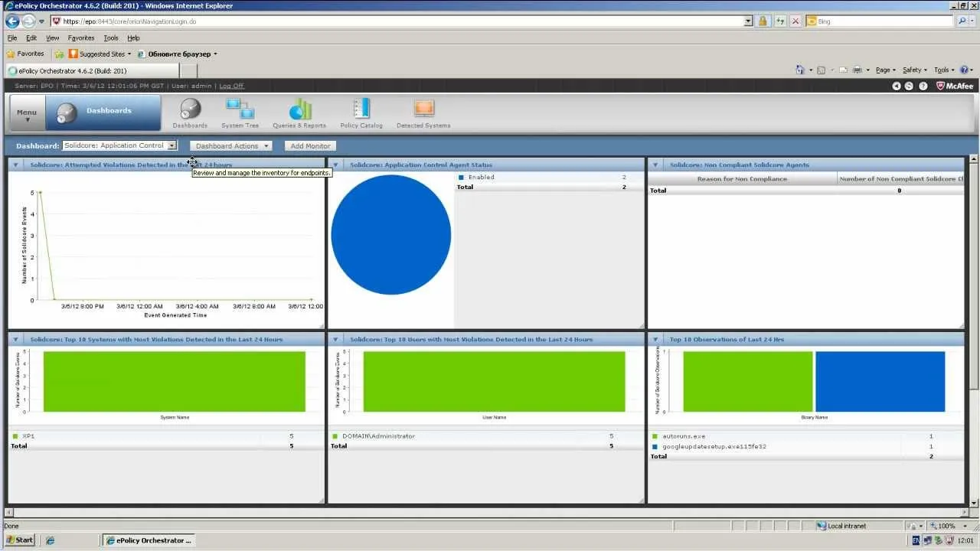Open the Dashboard Actions dropdown
Image resolution: width=980 pixels, height=551 pixels.
pyautogui.click(x=230, y=145)
